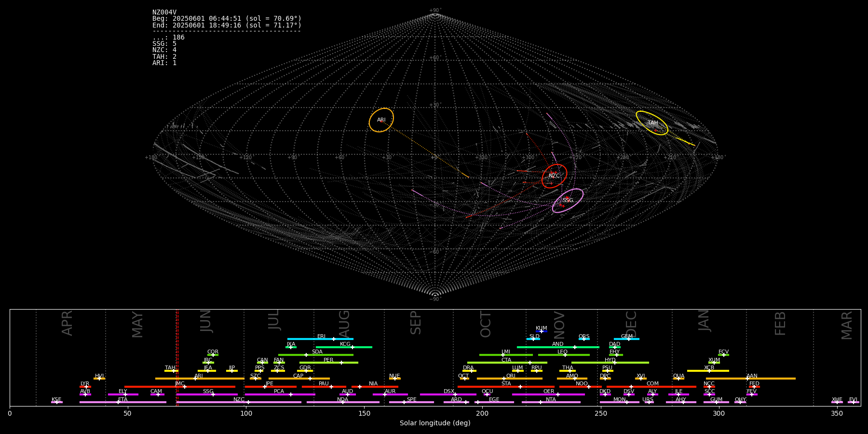Click the COR shower label in the timeline
The width and height of the screenshot is (868, 434).
point(213,352)
